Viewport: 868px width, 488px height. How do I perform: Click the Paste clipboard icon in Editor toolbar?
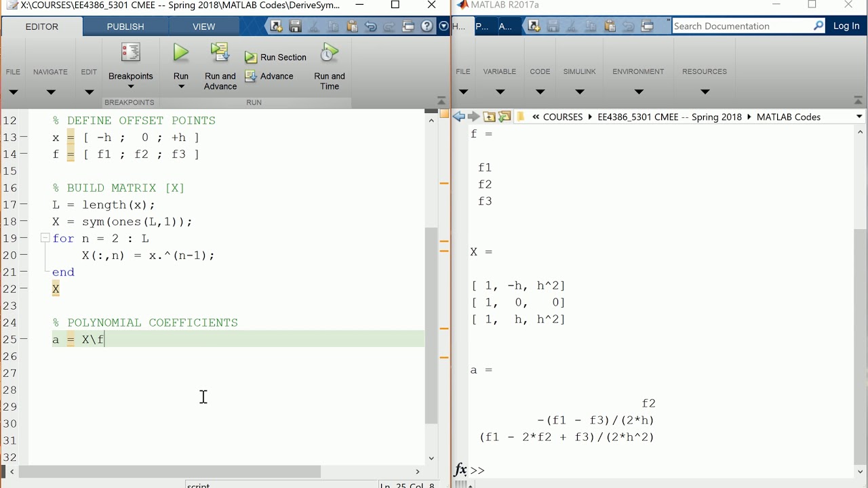(352, 26)
